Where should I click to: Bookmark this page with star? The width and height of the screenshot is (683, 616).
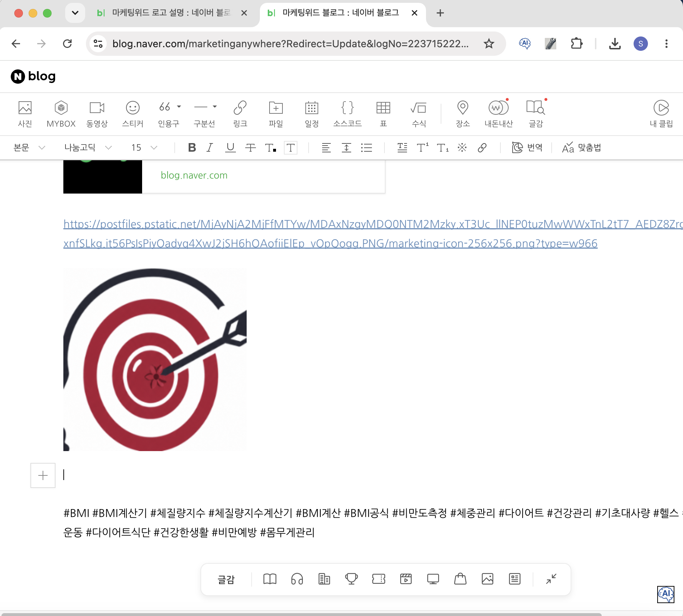click(x=489, y=44)
